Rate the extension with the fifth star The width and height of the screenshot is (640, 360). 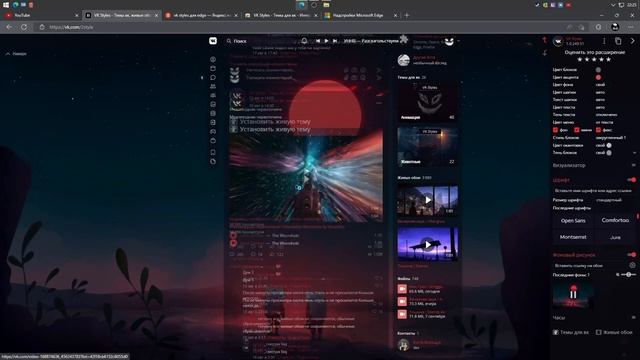pos(609,60)
